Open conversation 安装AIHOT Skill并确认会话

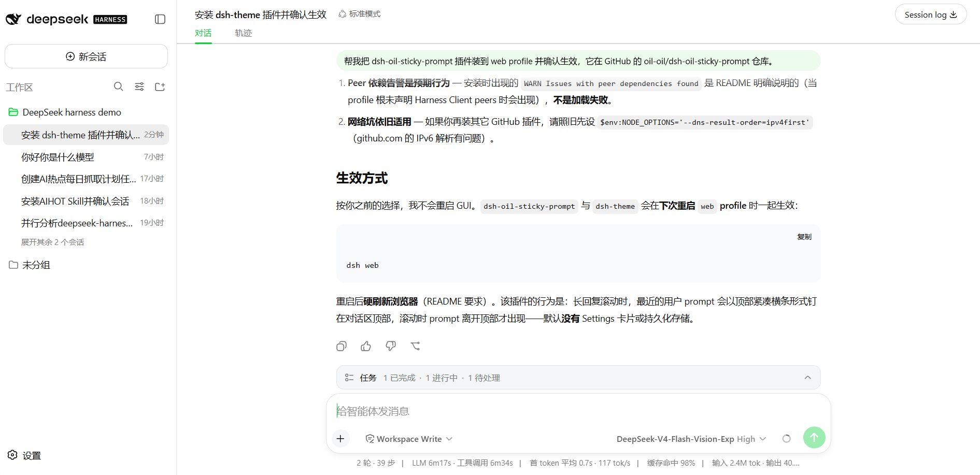pyautogui.click(x=86, y=201)
